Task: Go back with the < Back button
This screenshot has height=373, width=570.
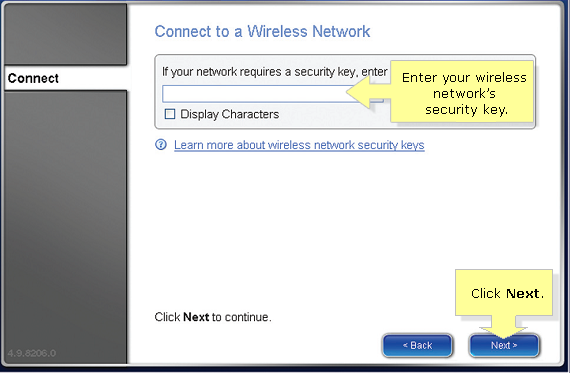Action: pos(417,345)
